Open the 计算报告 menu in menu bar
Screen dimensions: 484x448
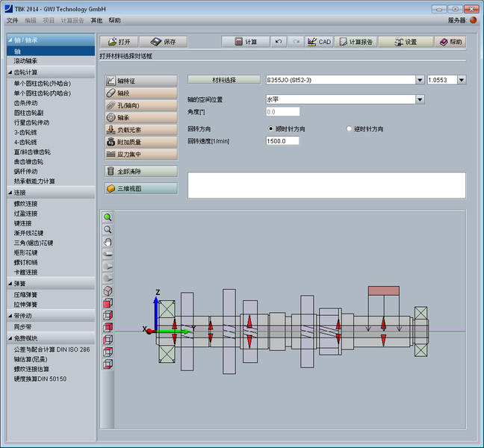pos(72,20)
